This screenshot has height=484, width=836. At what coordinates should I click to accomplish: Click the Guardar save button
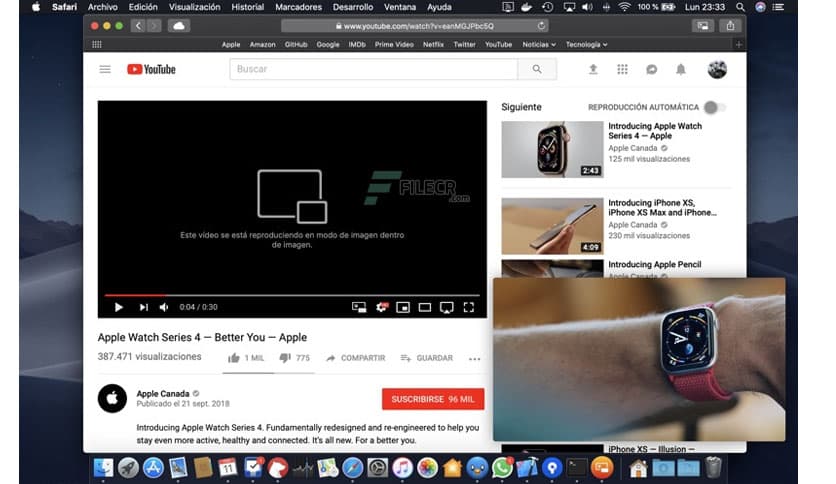(427, 358)
